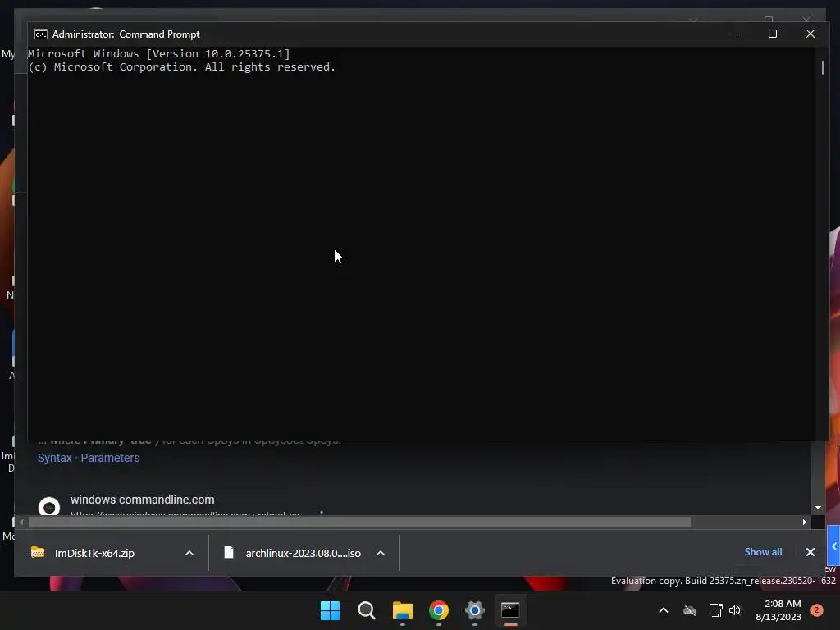
Task: Click Chrome horizontal scrollbar left arrow
Action: (21, 522)
